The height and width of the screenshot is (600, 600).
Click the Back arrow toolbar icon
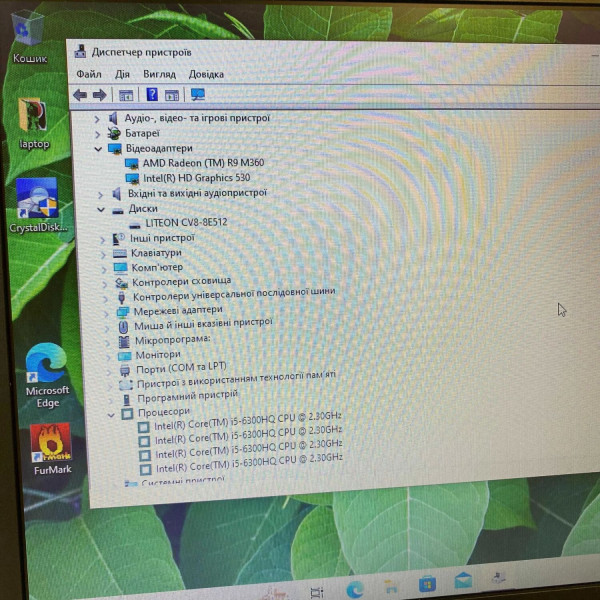(80, 95)
